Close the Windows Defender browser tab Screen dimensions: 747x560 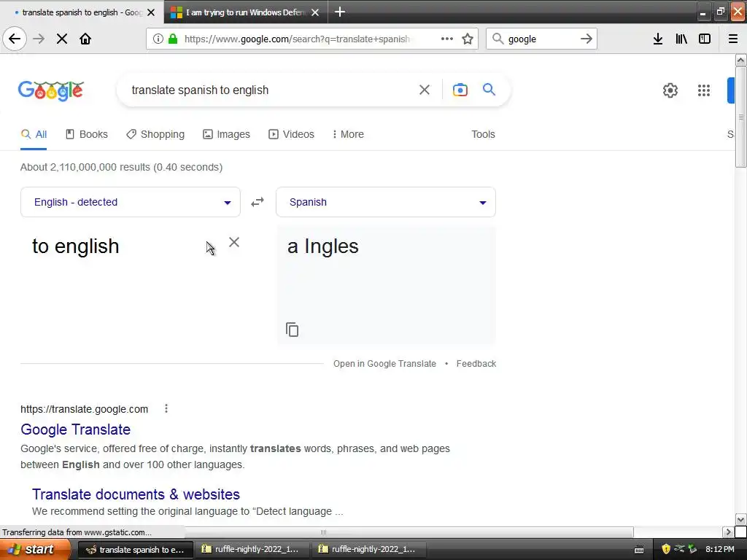(315, 12)
